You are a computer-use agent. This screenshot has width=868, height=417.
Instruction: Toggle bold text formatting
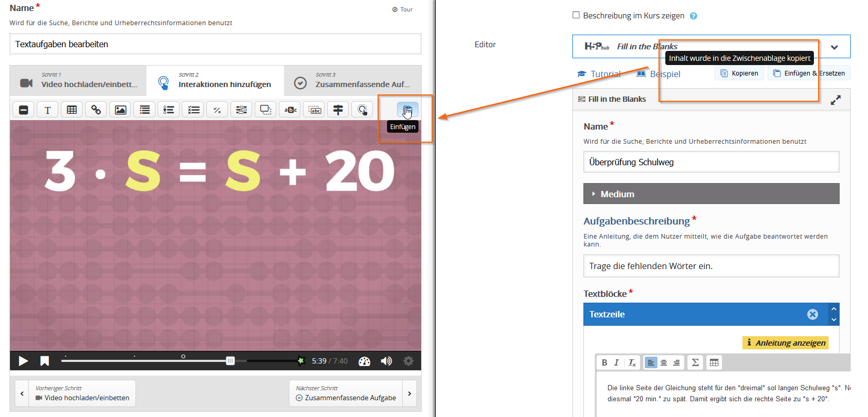coord(604,362)
